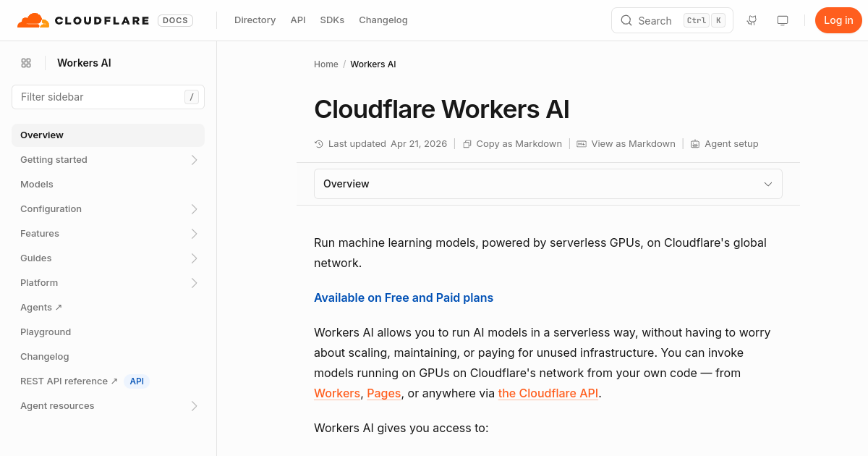Go to Home breadcrumb

click(x=326, y=64)
